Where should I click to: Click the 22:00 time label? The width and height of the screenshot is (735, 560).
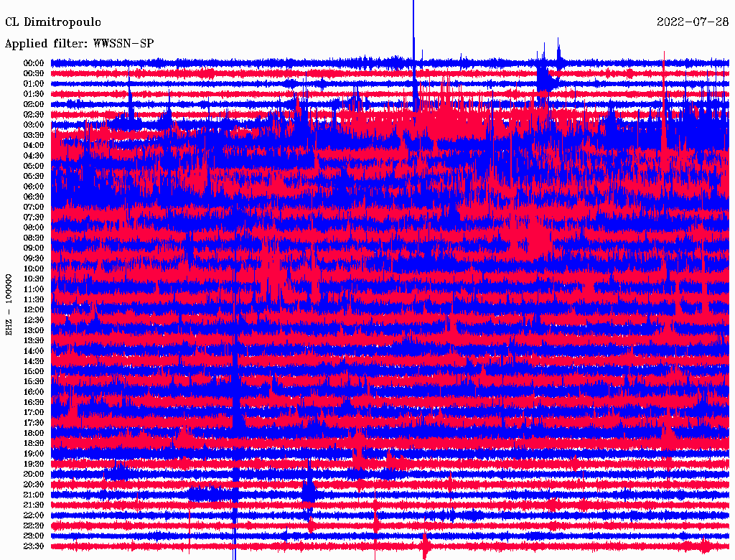click(34, 515)
